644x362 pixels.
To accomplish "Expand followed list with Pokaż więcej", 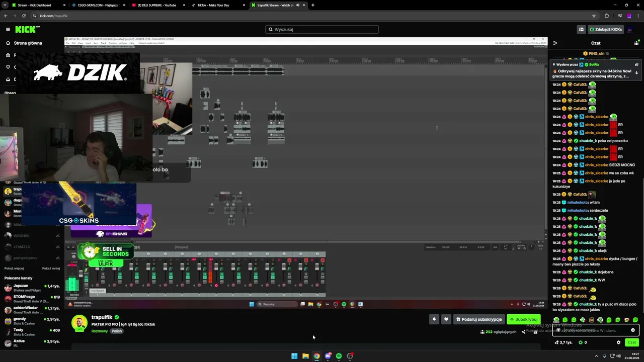I will (14, 268).
